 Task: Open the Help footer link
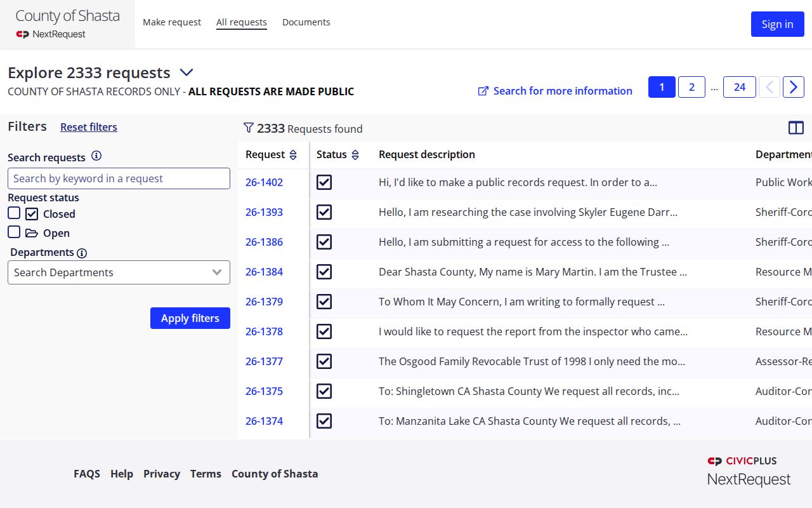coord(122,474)
